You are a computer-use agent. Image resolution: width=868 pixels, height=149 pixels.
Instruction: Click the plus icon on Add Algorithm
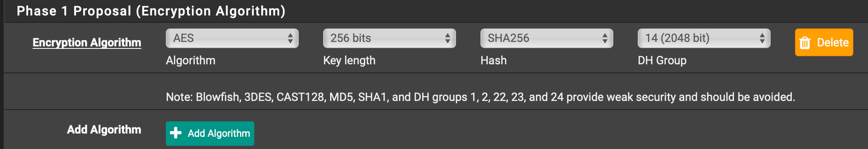click(176, 133)
